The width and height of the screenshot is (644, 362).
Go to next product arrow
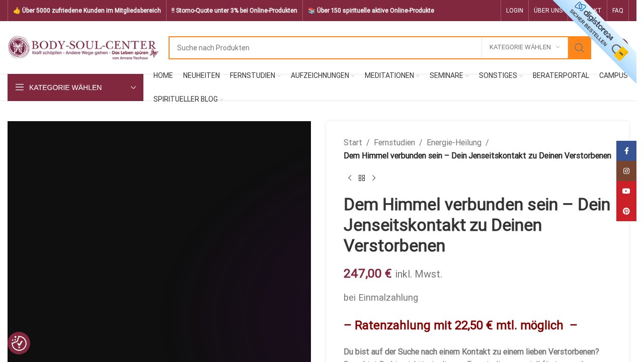click(374, 178)
